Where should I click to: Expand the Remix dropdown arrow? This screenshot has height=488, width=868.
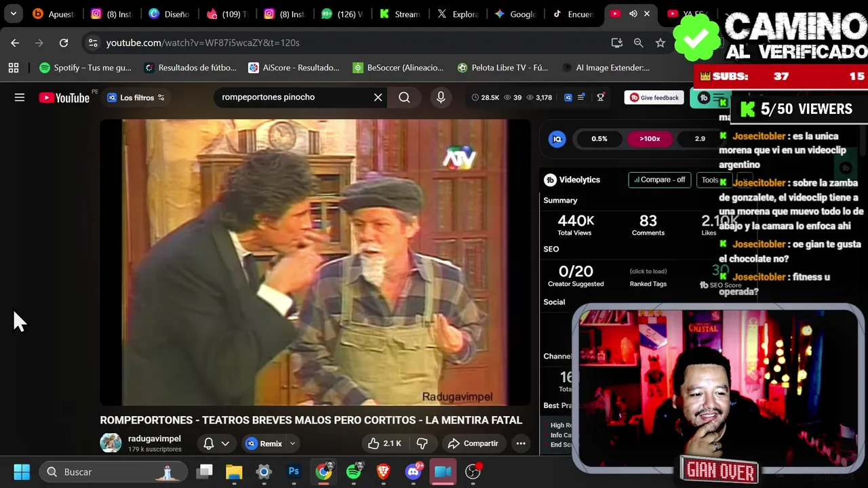coord(292,443)
